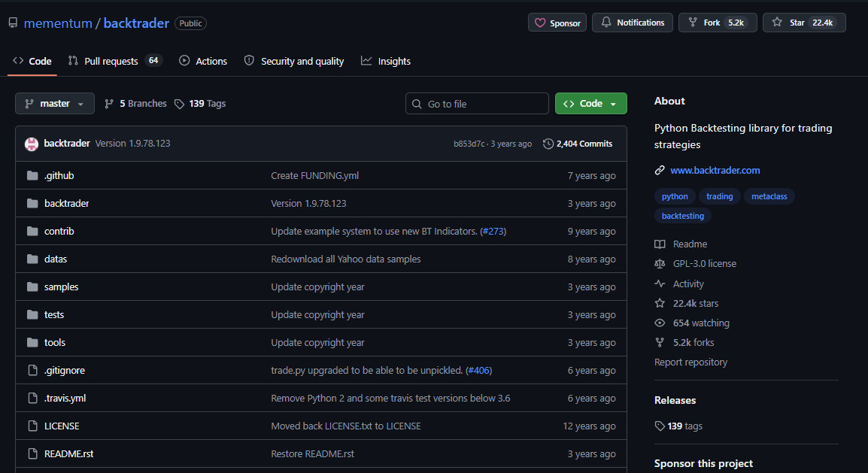
Task: Open the Security and quality tab
Action: click(294, 62)
